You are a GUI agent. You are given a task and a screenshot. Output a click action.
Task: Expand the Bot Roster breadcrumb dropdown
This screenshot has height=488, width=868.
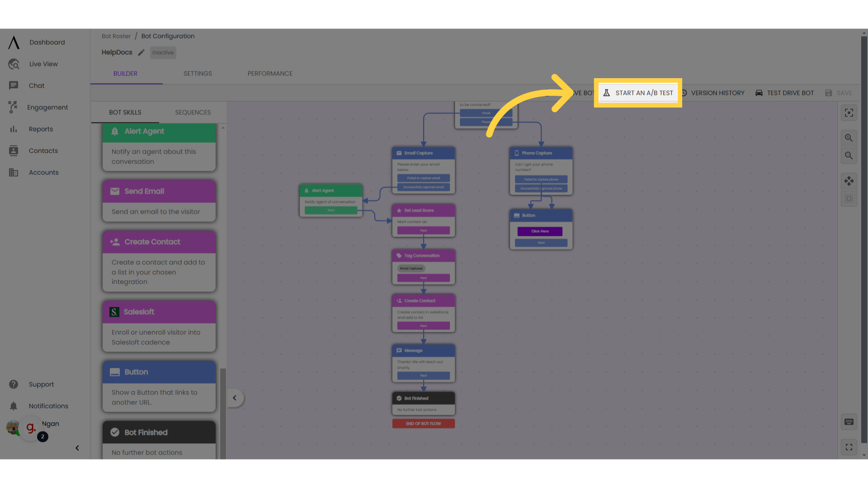[116, 36]
